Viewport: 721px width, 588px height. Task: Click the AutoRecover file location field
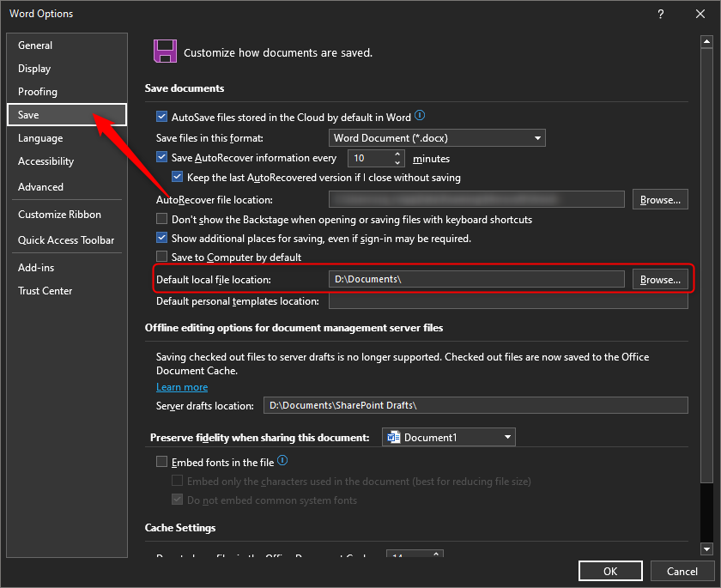pos(476,199)
